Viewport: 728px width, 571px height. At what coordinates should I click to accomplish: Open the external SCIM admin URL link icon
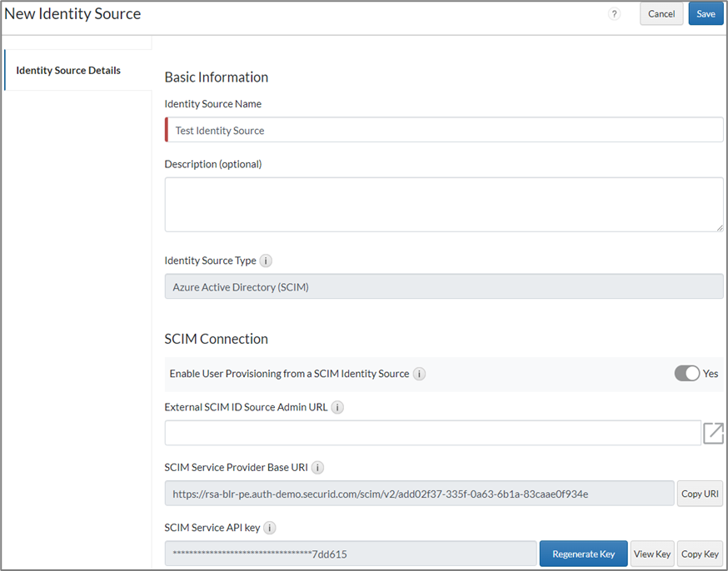[x=713, y=433]
